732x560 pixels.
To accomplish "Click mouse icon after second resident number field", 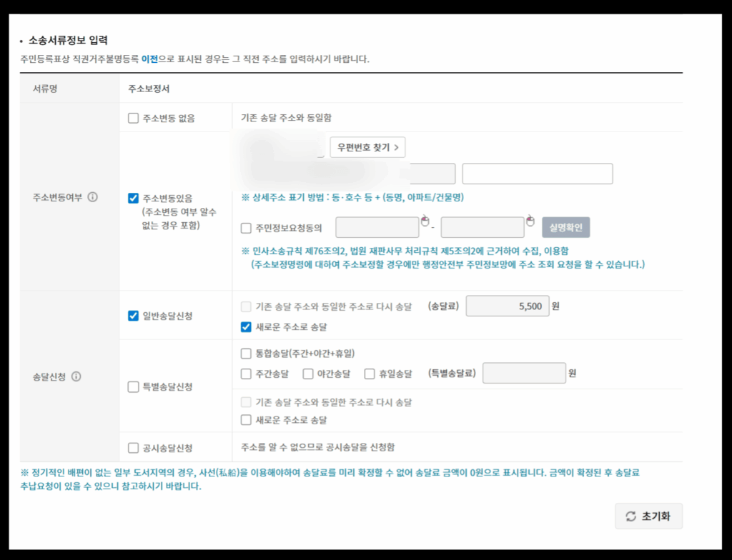I will pos(530,221).
